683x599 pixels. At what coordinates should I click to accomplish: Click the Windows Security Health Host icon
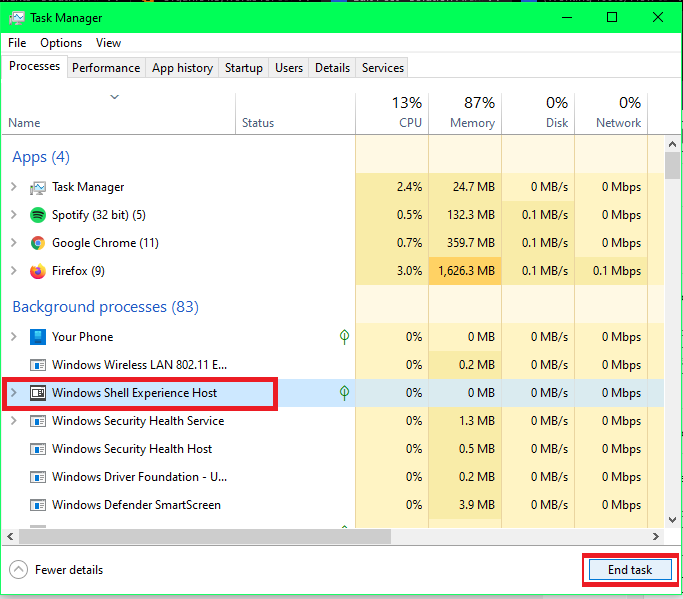[38, 449]
